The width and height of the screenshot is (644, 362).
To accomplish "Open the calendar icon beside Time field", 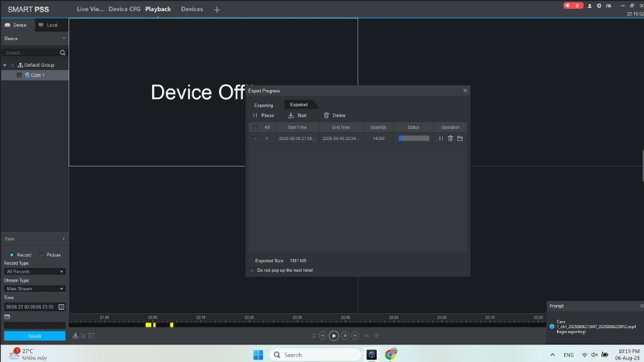I will point(61,306).
